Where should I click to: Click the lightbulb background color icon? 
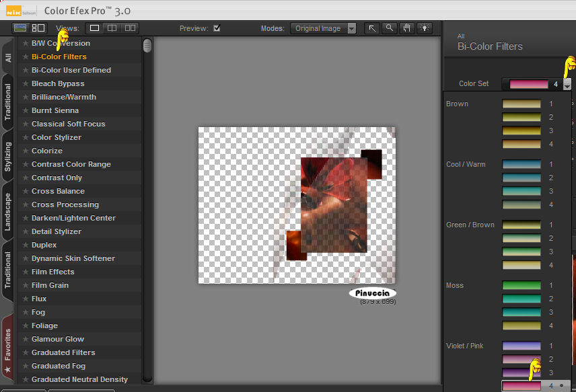coord(425,28)
